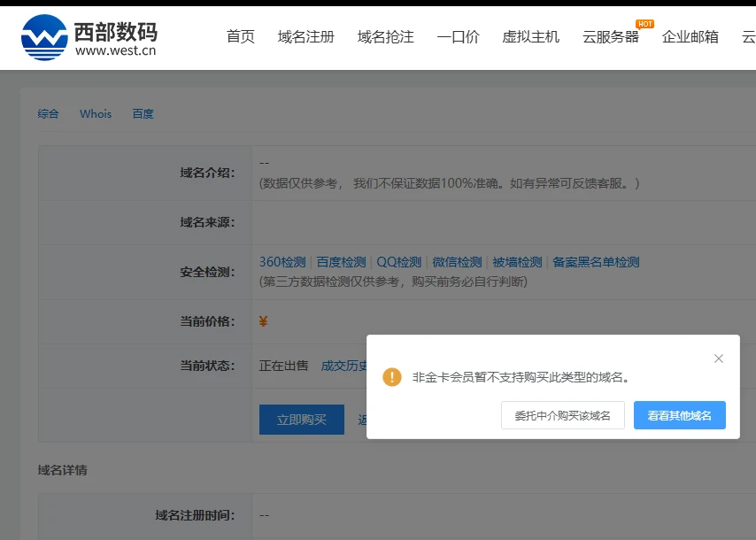Click the orange warning exclamation icon
The width and height of the screenshot is (756, 540).
(x=392, y=377)
